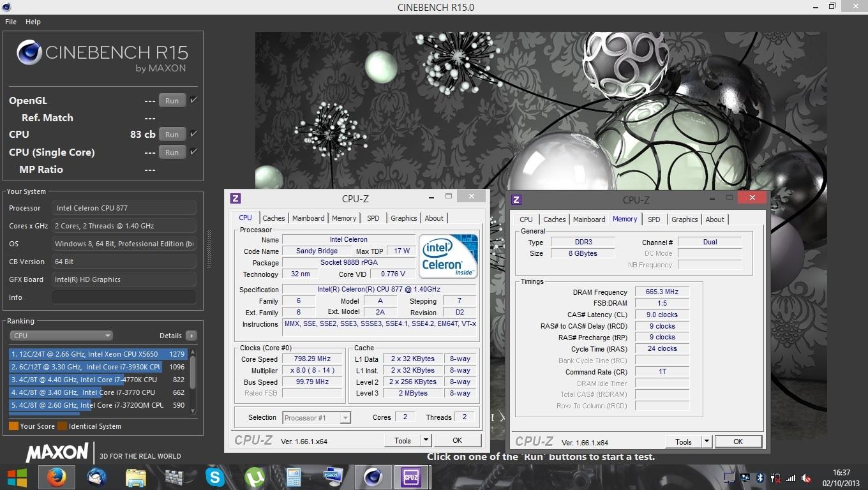Open uTorrent from the taskbar

coord(255,477)
